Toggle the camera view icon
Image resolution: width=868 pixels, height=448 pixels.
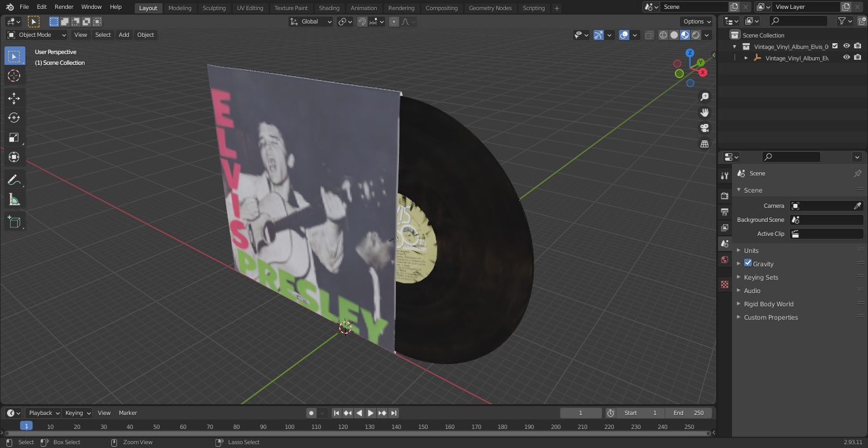[x=704, y=128]
